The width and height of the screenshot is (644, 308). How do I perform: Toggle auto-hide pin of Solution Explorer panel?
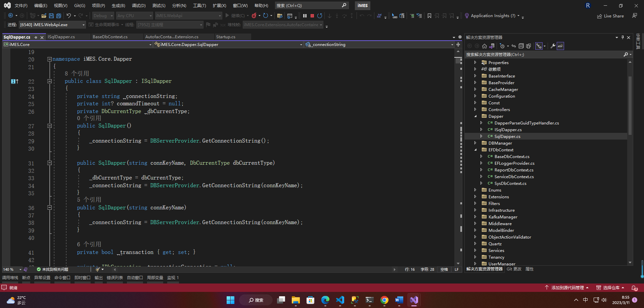point(623,37)
